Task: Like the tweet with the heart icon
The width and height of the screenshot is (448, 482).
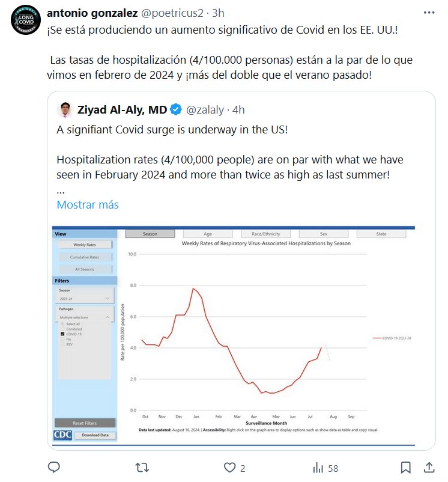Action: pos(229,467)
